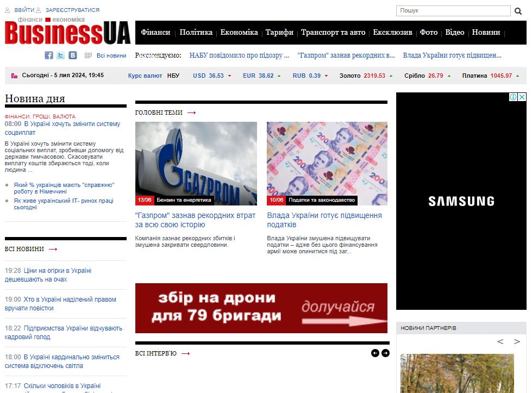Open 18:00 news about відключень світла
This screenshot has width=532, height=393.
click(62, 361)
